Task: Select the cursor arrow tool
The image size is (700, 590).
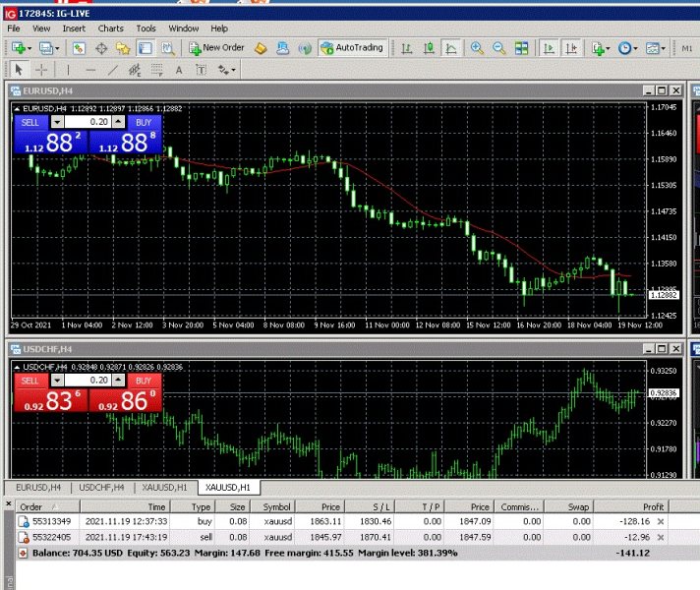Action: click(x=18, y=70)
